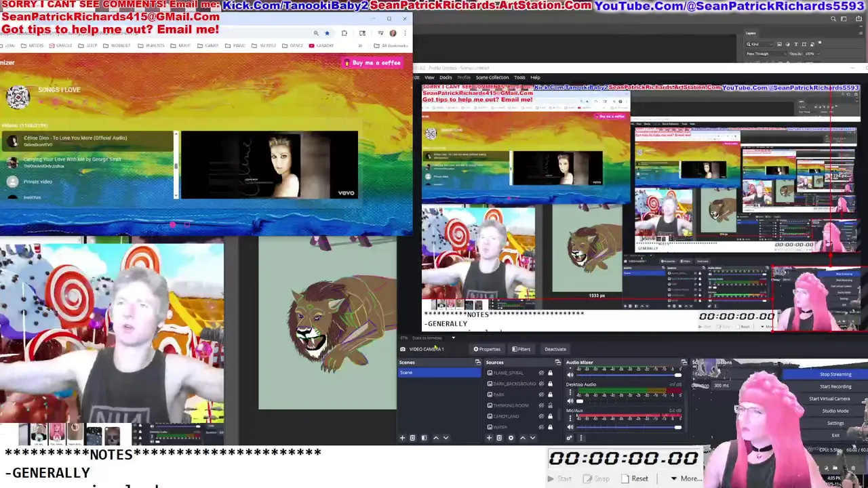Delete selected source using the trash icon
The width and height of the screenshot is (868, 488).
pos(499,438)
